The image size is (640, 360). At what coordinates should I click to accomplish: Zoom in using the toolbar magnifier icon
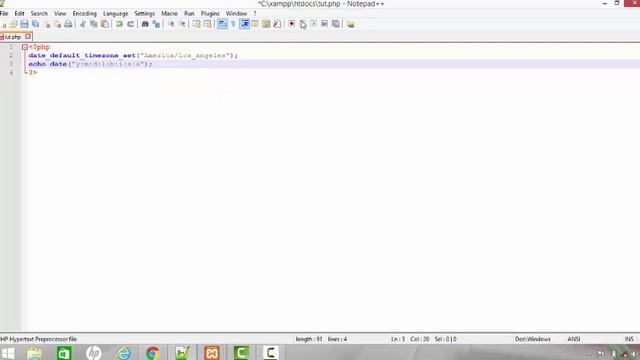pos(171,24)
